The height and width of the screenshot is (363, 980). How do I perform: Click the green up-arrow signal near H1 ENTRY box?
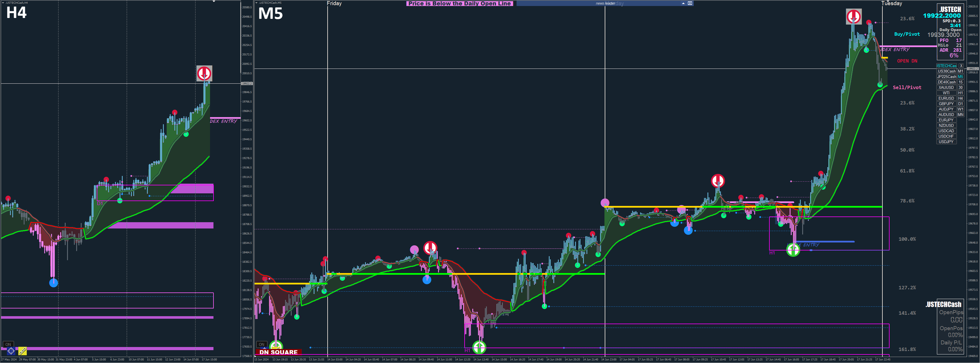point(793,250)
